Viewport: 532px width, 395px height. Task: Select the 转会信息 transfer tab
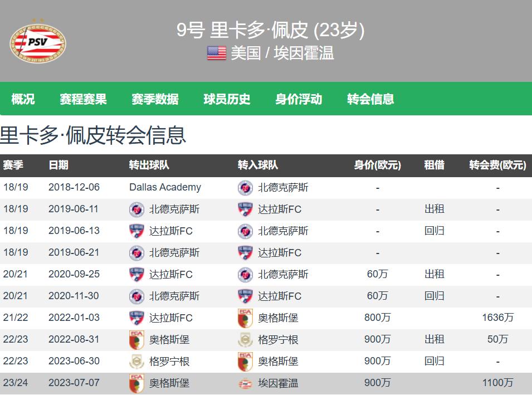[x=370, y=99]
